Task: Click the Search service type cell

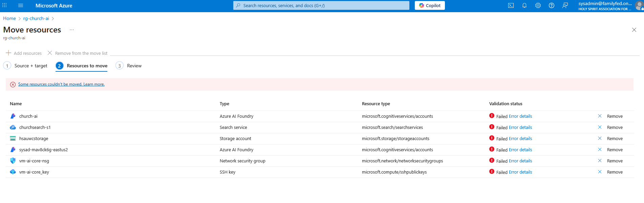Action: point(233,127)
